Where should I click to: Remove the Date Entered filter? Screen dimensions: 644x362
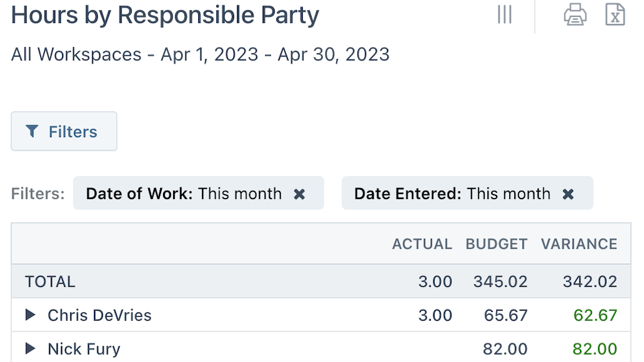coord(567,194)
